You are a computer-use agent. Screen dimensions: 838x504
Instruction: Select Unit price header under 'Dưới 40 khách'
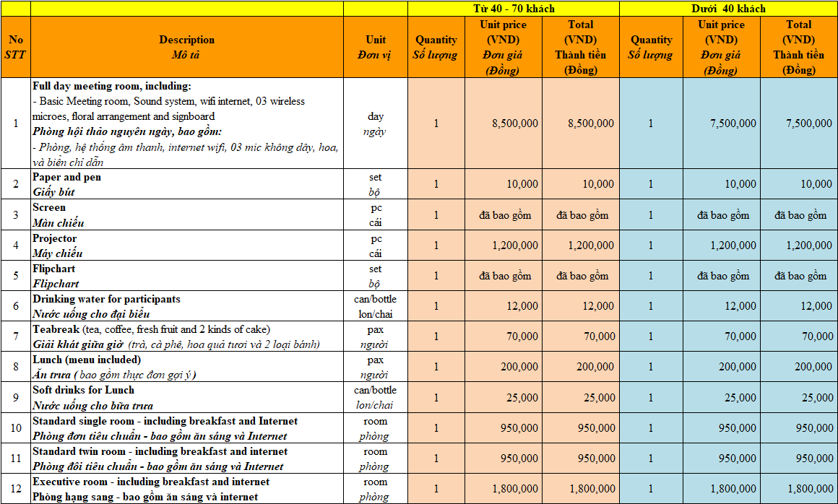[722, 47]
